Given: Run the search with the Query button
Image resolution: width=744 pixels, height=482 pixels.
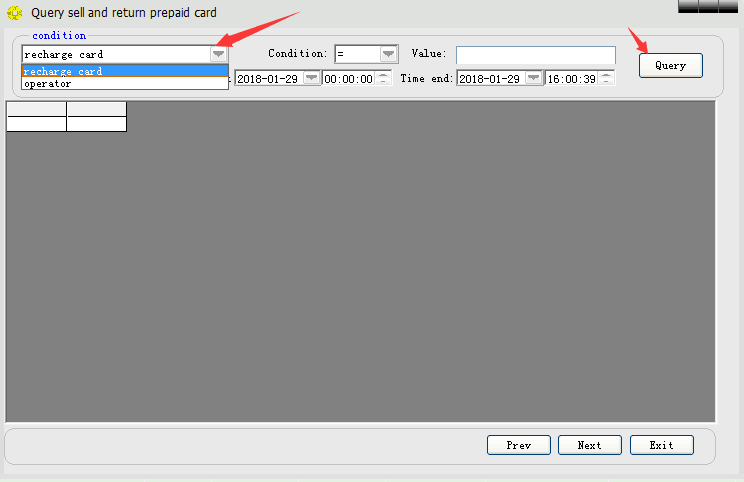Looking at the screenshot, I should pyautogui.click(x=670, y=65).
